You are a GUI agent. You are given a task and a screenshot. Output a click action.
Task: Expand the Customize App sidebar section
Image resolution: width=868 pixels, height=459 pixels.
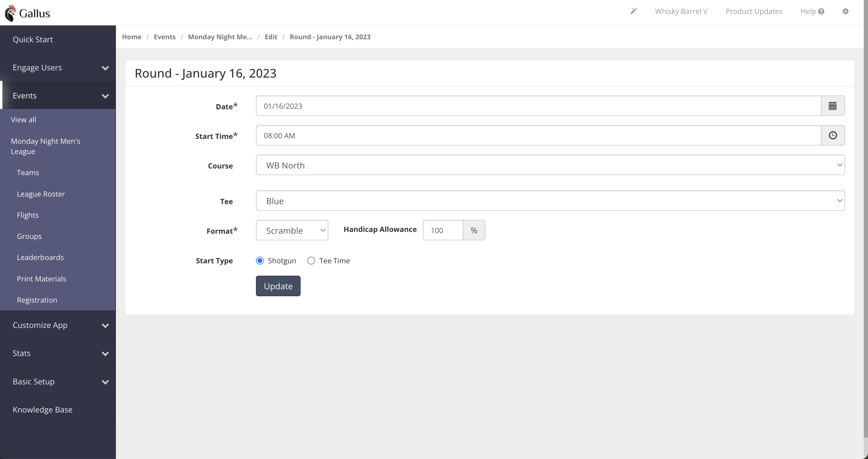pyautogui.click(x=58, y=325)
